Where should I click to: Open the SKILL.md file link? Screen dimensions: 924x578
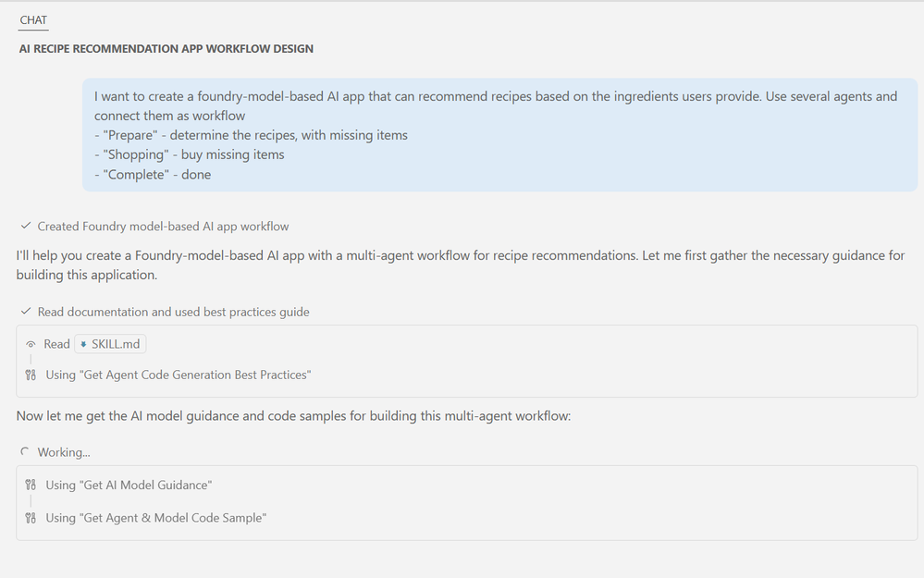click(116, 344)
